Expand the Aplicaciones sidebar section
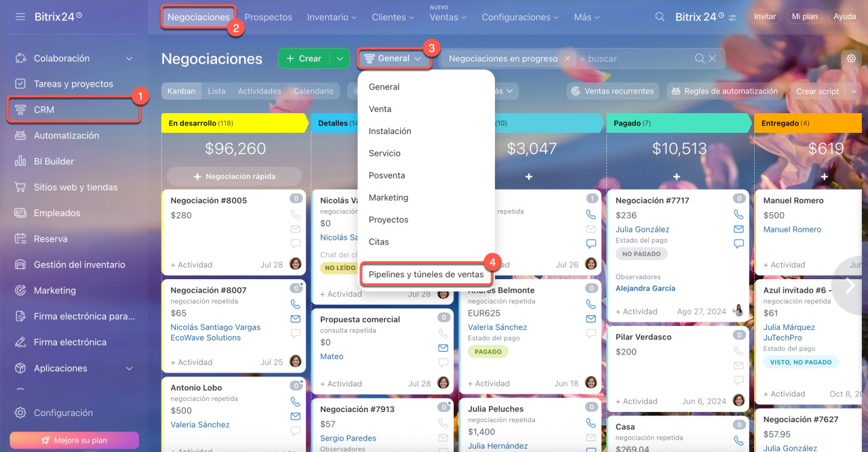Image resolution: width=868 pixels, height=452 pixels. [129, 369]
